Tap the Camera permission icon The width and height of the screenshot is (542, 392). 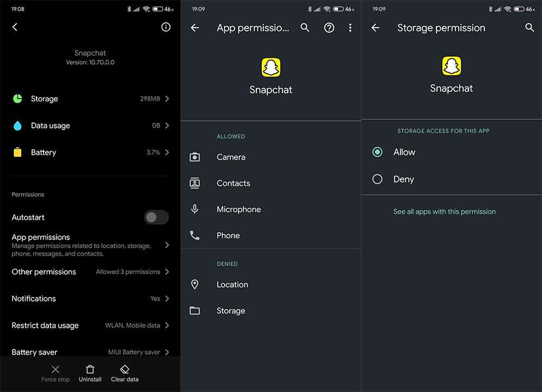[x=195, y=157]
